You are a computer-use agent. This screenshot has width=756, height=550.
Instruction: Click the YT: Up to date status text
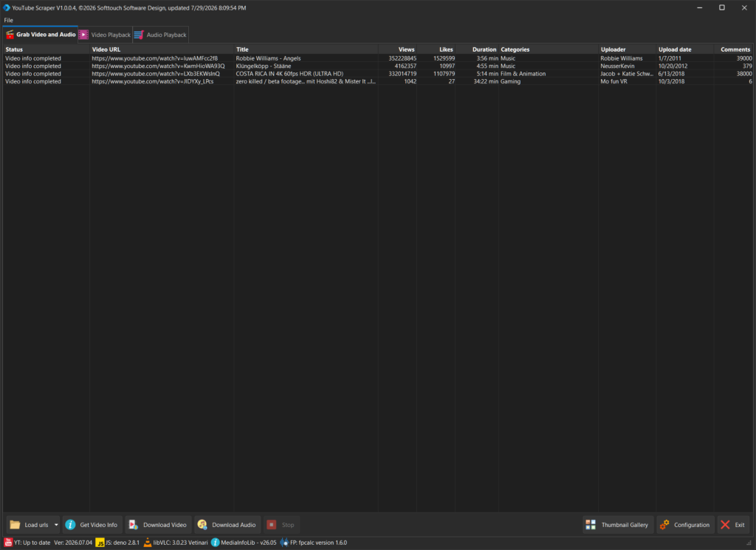[x=32, y=543]
